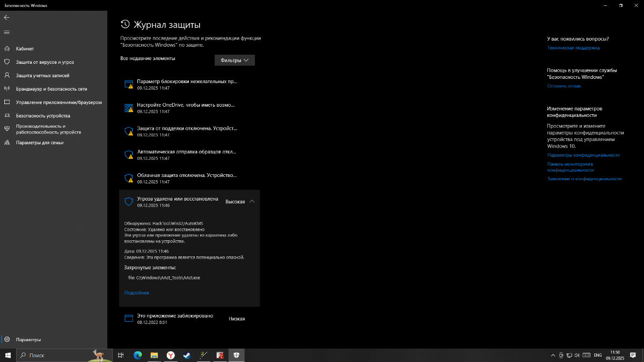Launch Yandex Browser from taskbar

pyautogui.click(x=170, y=355)
